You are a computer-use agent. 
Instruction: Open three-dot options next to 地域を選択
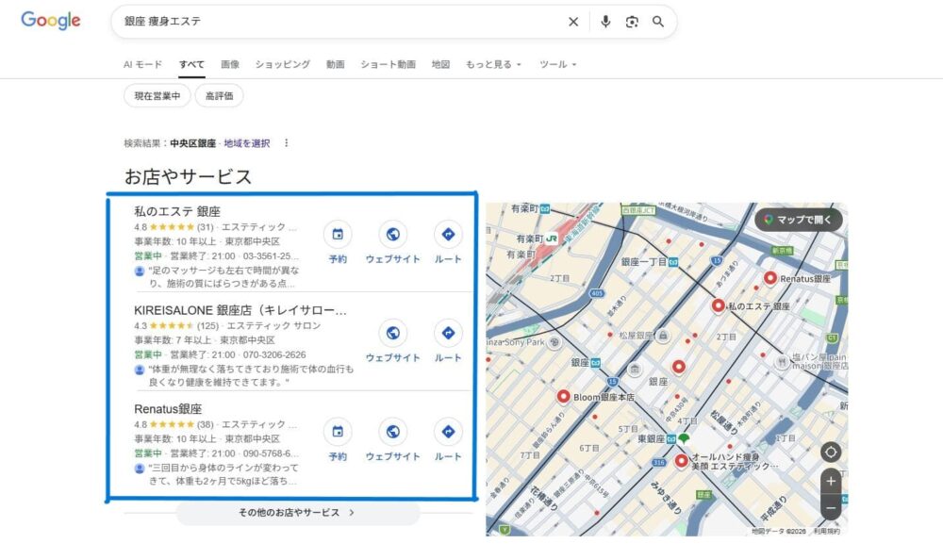click(x=287, y=143)
